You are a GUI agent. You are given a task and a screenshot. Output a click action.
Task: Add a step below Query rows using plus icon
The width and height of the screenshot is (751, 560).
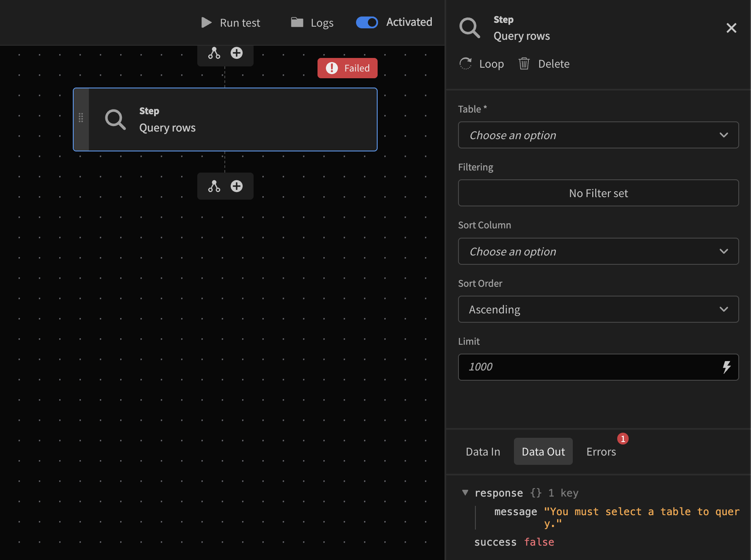pyautogui.click(x=237, y=186)
